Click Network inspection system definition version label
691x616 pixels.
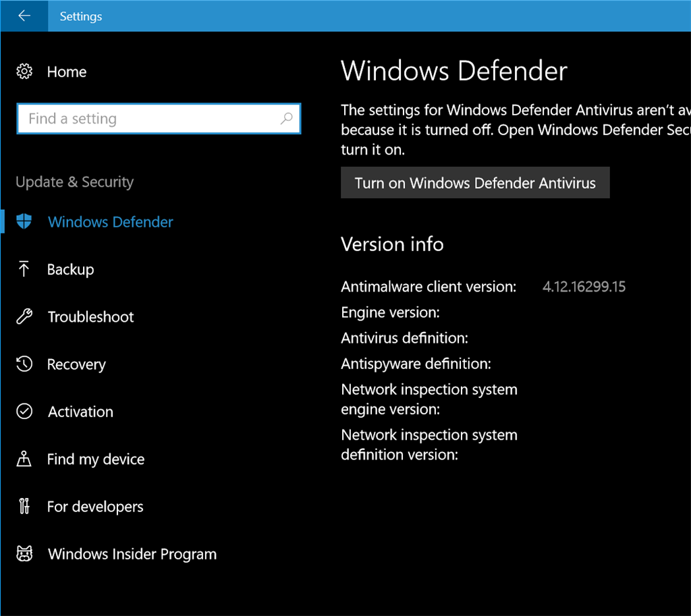(429, 445)
